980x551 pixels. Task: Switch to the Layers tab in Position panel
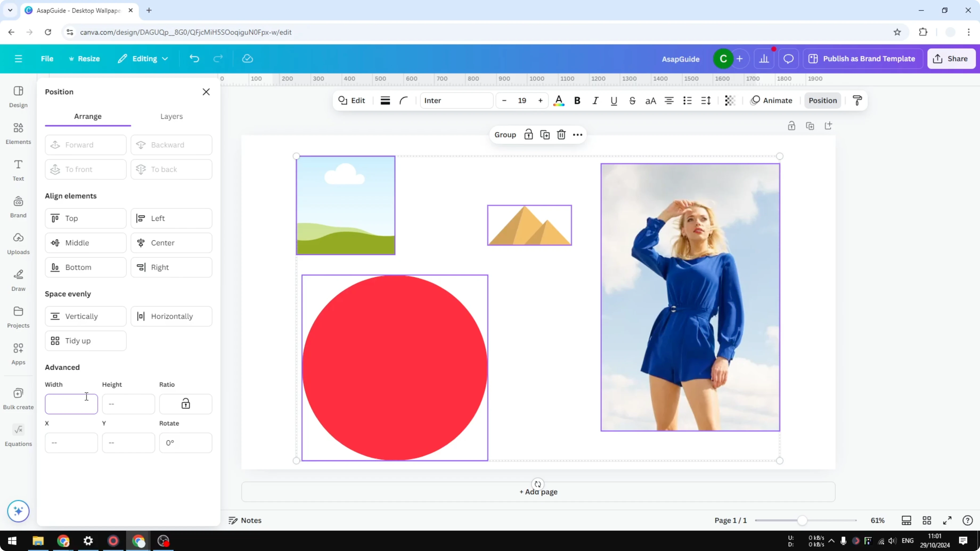pyautogui.click(x=171, y=116)
